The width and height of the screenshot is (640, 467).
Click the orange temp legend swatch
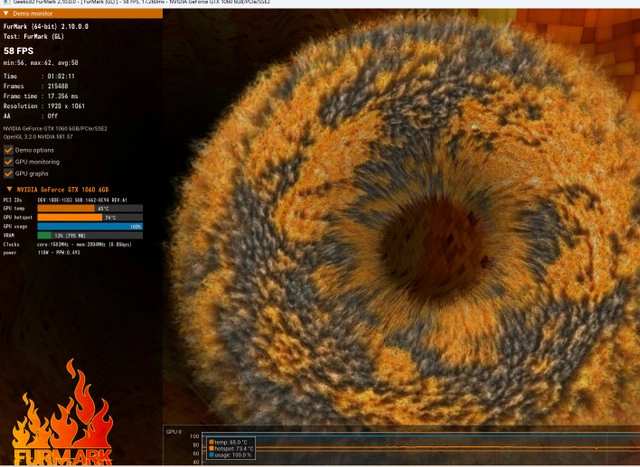pyautogui.click(x=211, y=441)
